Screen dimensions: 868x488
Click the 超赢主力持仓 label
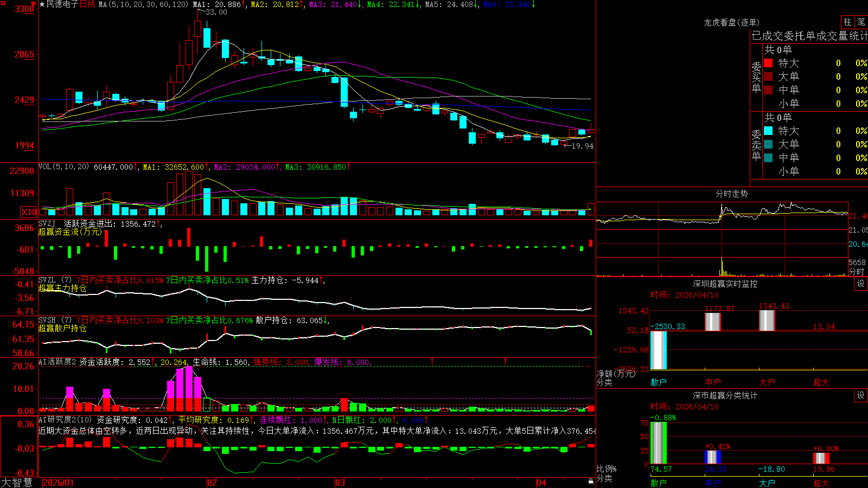[x=62, y=288]
